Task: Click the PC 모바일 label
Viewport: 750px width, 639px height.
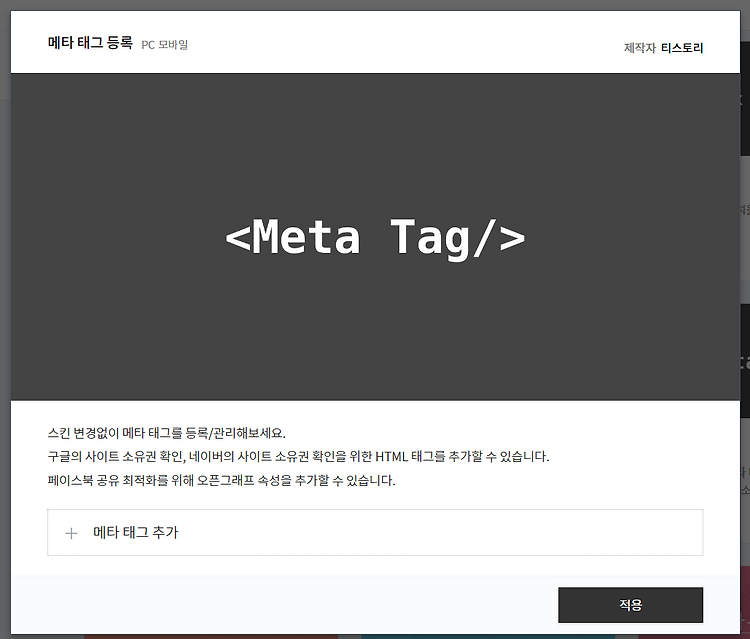Action: pos(165,44)
